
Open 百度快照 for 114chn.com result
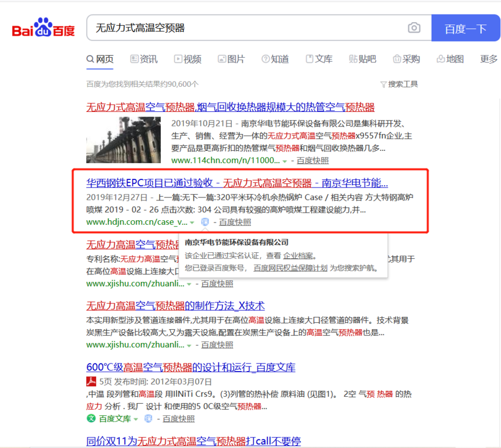tap(312, 161)
